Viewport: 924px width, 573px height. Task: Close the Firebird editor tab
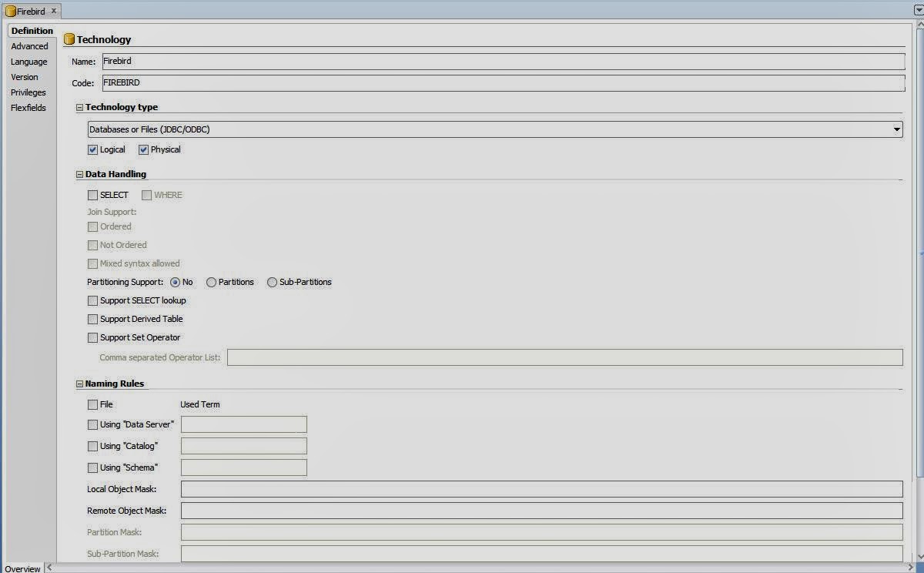[54, 12]
